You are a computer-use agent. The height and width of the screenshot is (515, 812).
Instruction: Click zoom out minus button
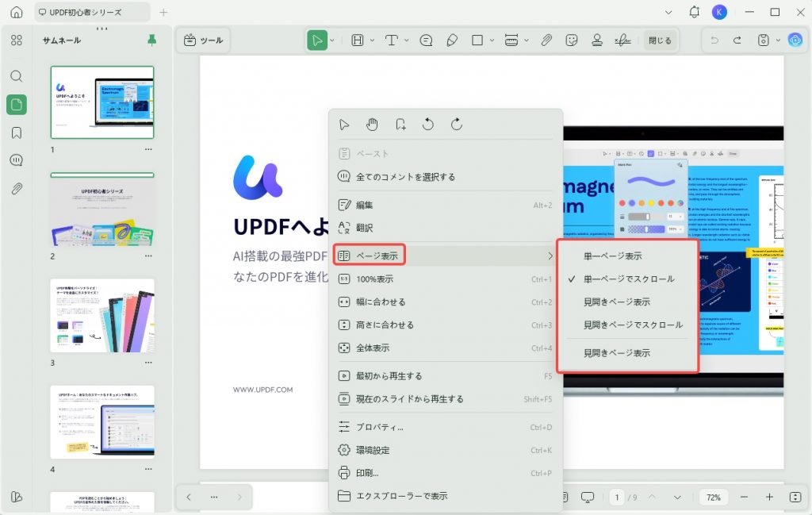(x=744, y=497)
